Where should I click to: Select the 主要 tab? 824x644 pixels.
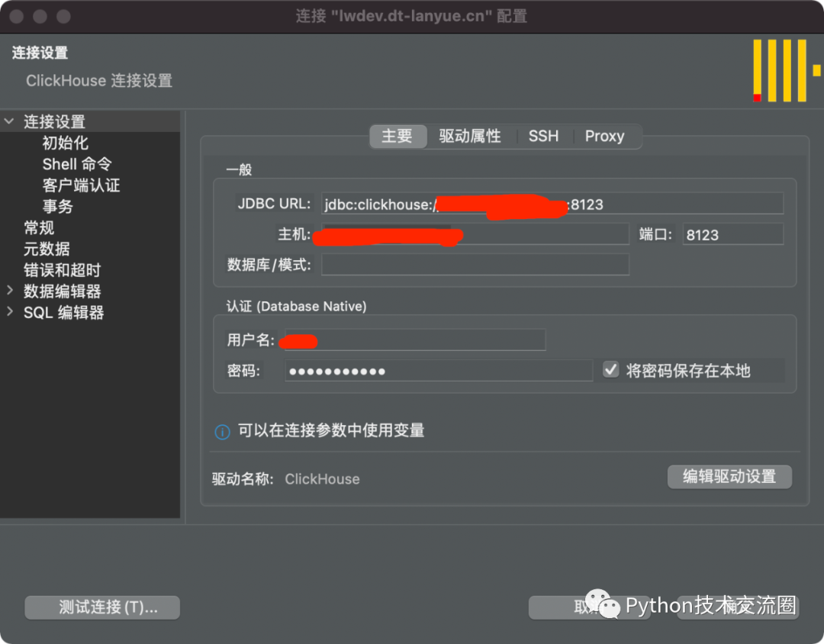[398, 136]
